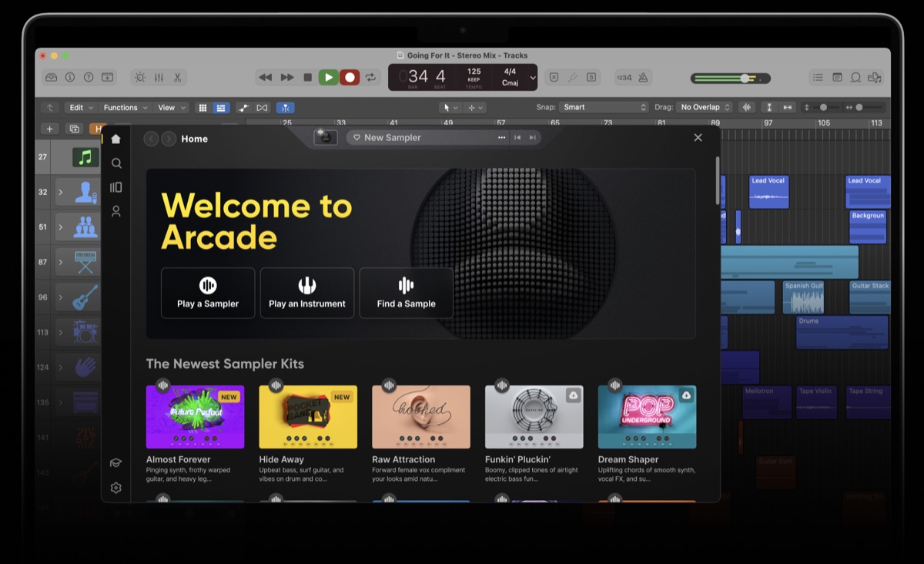The width and height of the screenshot is (924, 564).
Task: Rewind the transport
Action: click(265, 77)
